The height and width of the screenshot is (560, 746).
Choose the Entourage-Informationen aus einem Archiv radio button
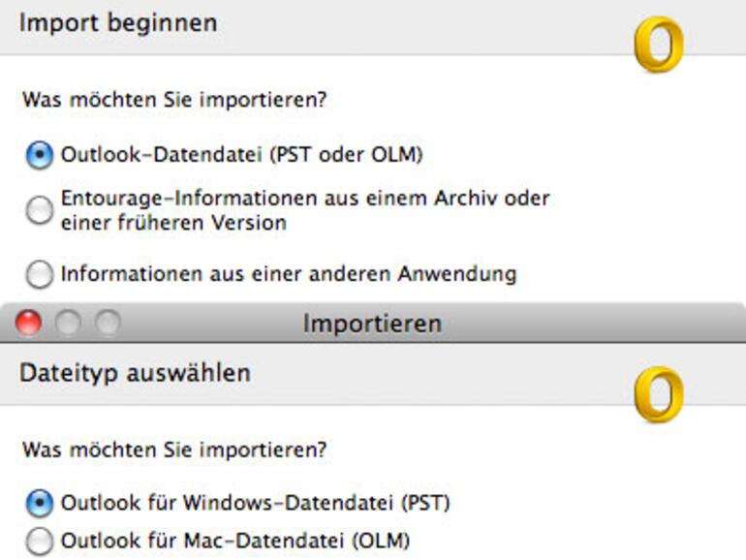(x=39, y=210)
